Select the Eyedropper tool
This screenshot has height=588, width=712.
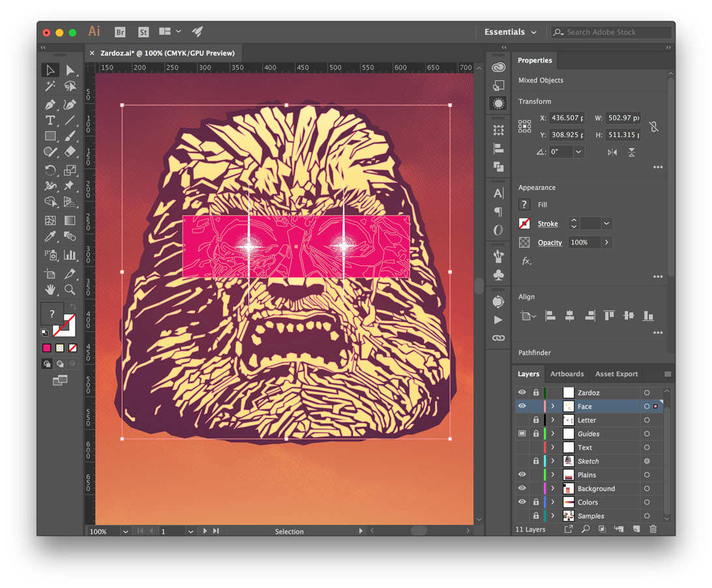50,236
